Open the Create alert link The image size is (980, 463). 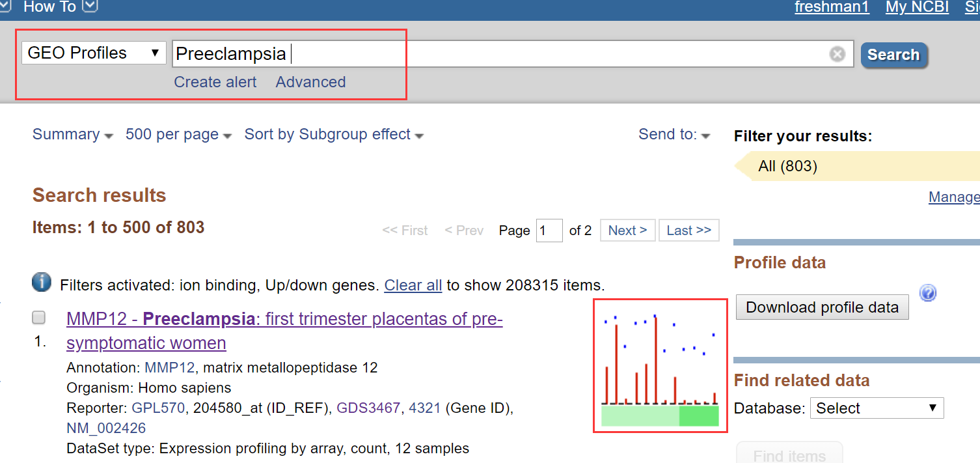pos(215,82)
